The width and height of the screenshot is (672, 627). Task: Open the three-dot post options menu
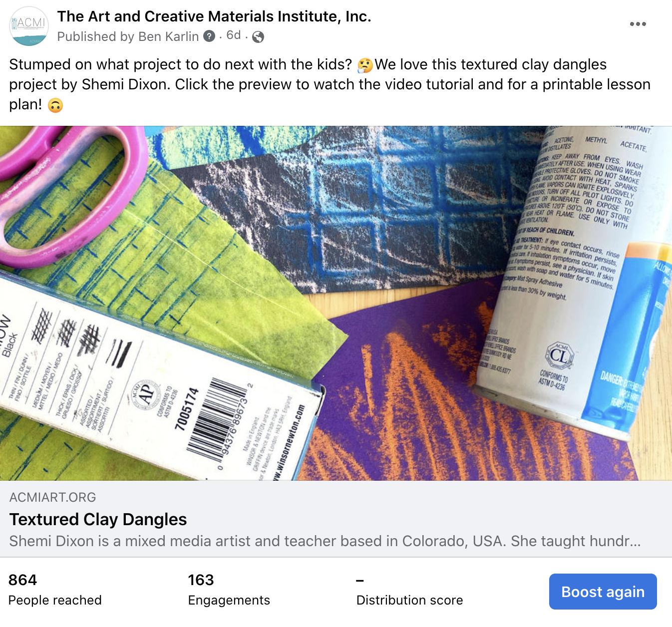(638, 24)
